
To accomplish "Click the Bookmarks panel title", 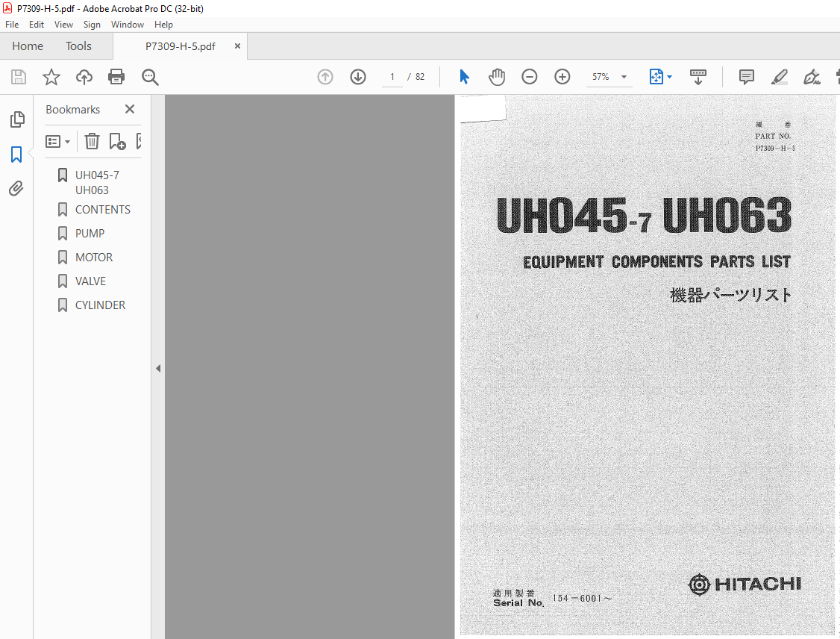I will (73, 109).
